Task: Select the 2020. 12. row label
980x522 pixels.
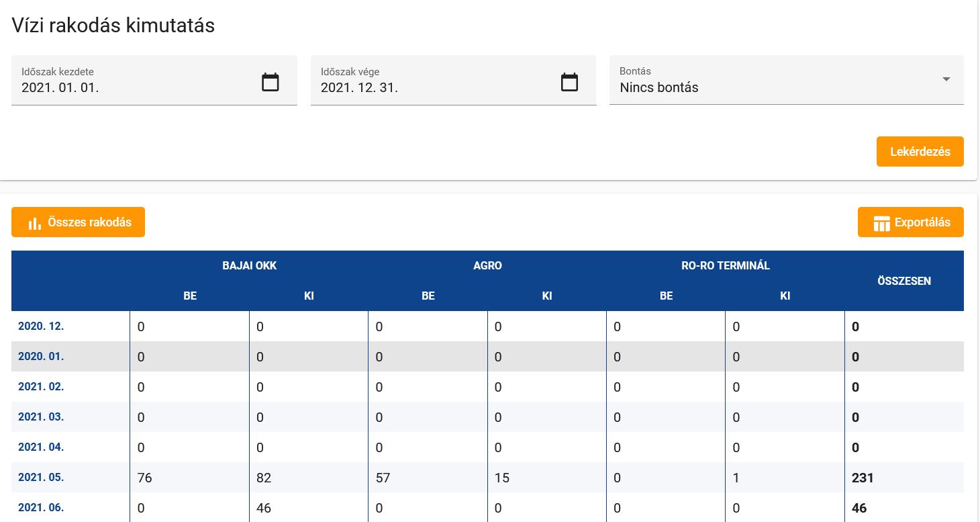Action: pos(41,327)
